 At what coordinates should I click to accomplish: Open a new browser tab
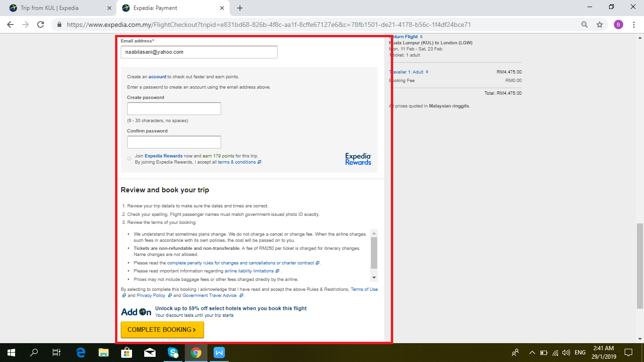[240, 8]
